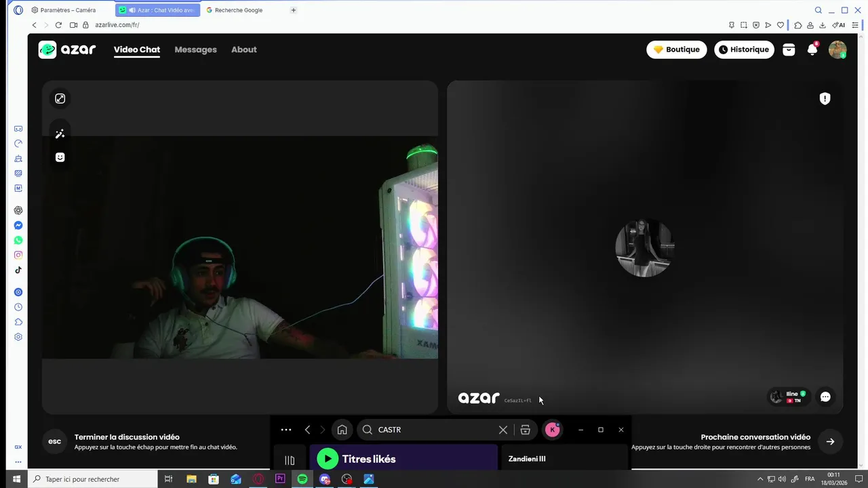This screenshot has height=488, width=868.
Task: Open the browser player play icon
Action: pyautogui.click(x=768, y=25)
